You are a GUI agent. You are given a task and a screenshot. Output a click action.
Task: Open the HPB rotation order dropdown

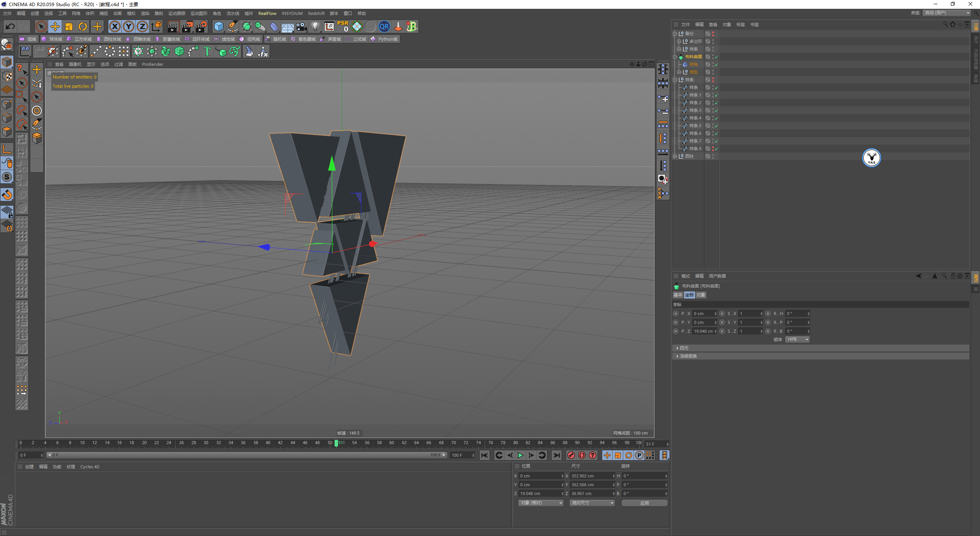(797, 340)
